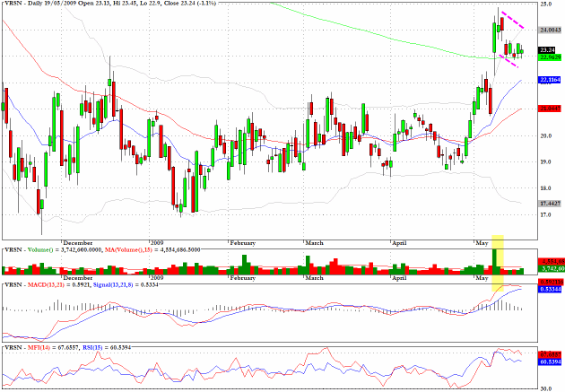Select the 'Close 23.24 (-1.1%)' text in header
This screenshot has width=565, height=392.
[189, 3]
